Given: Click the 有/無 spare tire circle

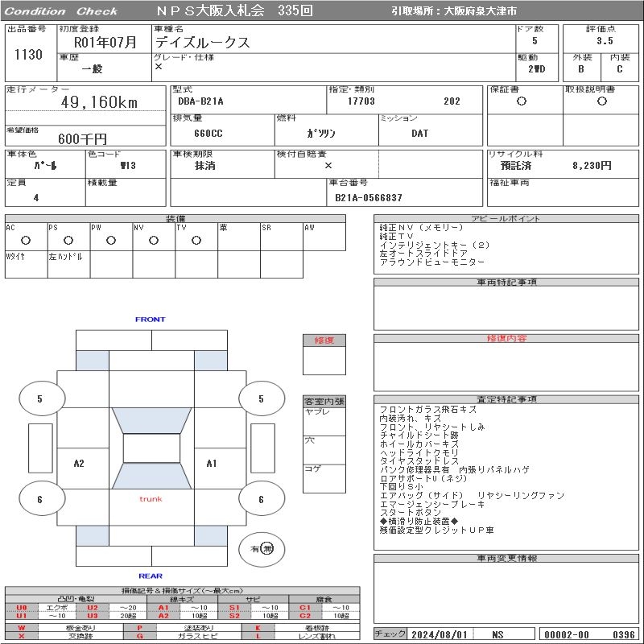Looking at the screenshot, I should pos(262,549).
